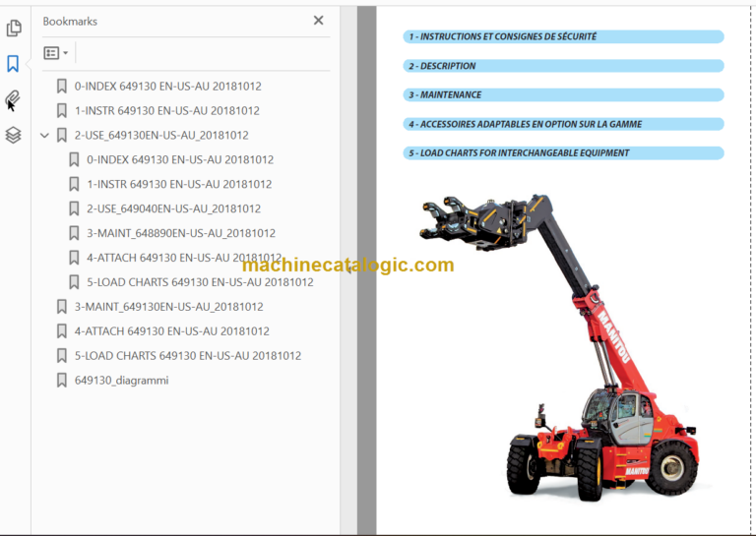The width and height of the screenshot is (756, 536).
Task: Open top-level bookmark 4-ATTACH 649130 EN-US-AU 20181012
Action: point(171,331)
